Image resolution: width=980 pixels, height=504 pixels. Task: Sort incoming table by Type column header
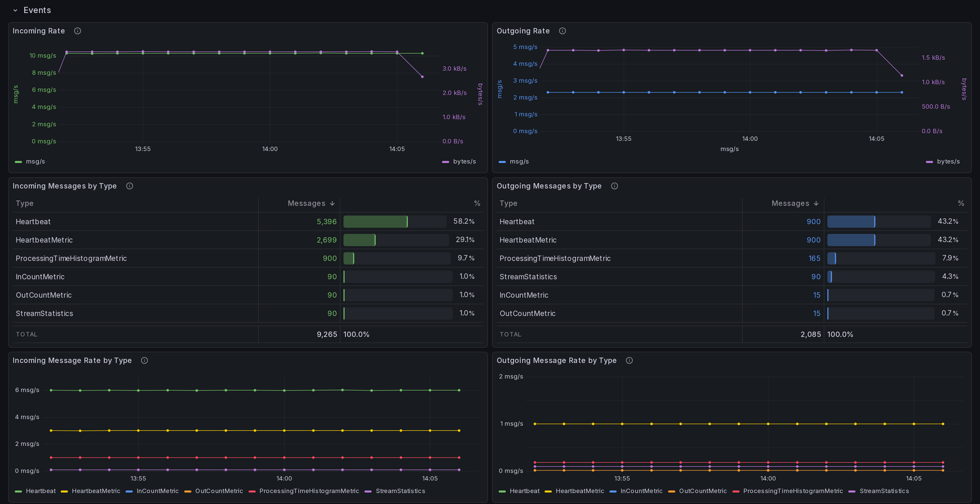[x=25, y=203]
